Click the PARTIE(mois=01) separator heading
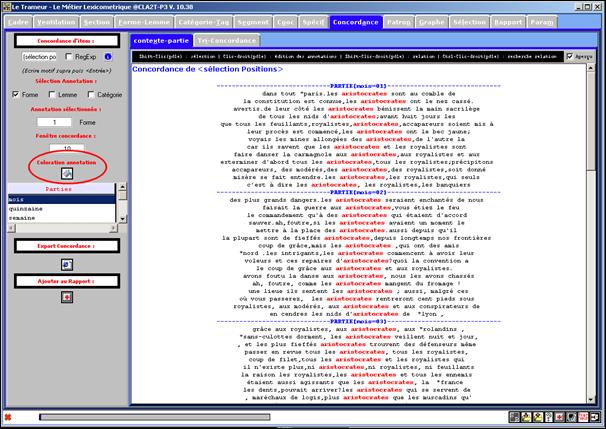 pyautogui.click(x=358, y=86)
